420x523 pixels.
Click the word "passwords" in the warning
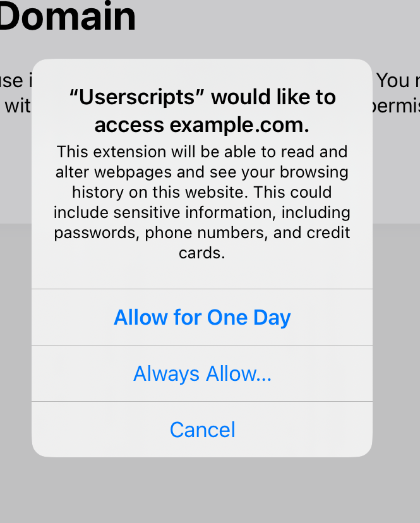[97, 233]
